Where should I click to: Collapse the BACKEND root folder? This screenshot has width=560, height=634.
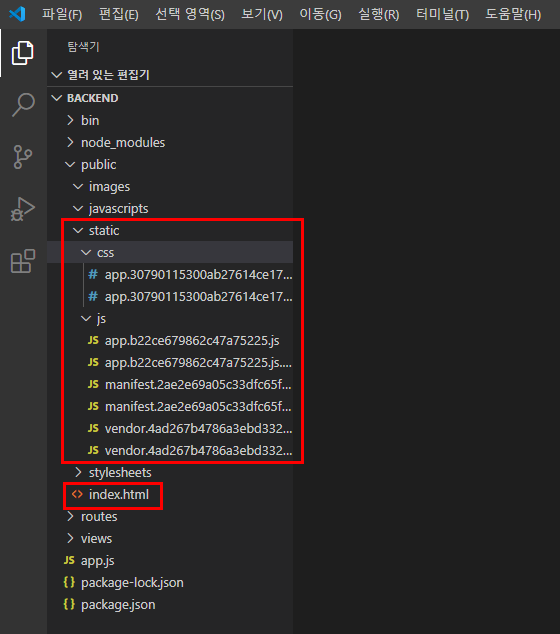[x=170, y=98]
